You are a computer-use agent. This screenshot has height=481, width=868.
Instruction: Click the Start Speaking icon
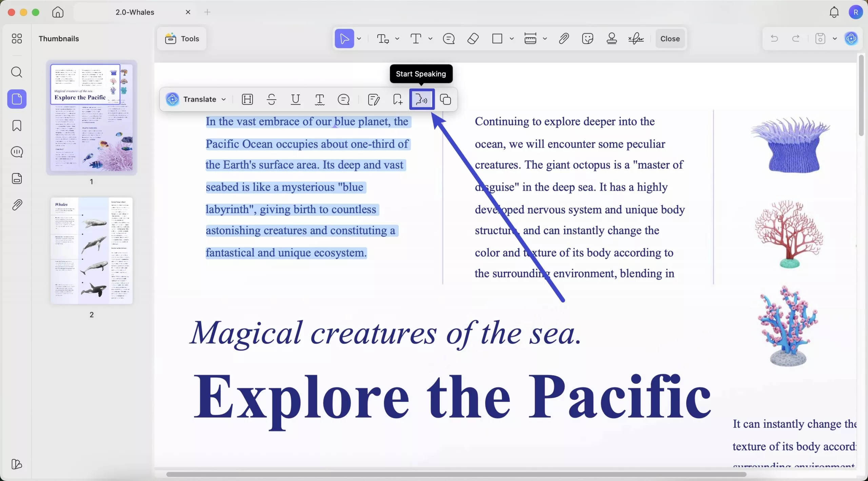pyautogui.click(x=421, y=99)
